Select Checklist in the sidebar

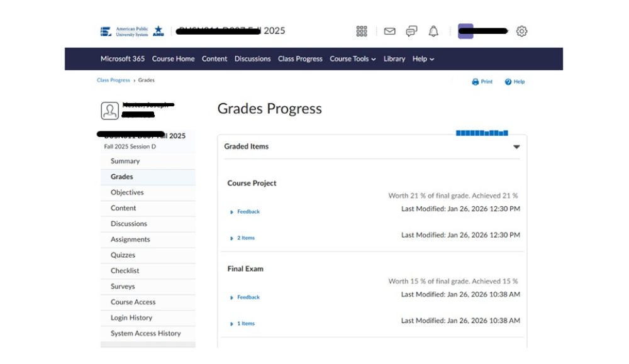148,270
